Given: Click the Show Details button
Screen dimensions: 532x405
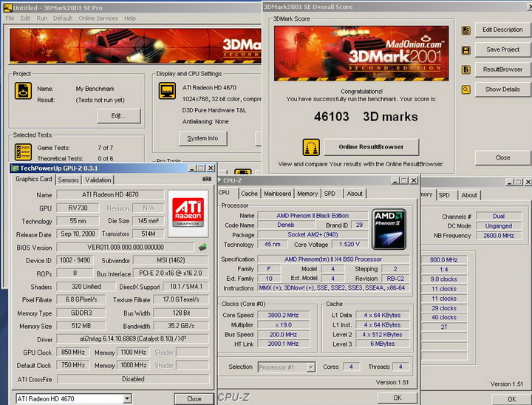Looking at the screenshot, I should point(502,89).
